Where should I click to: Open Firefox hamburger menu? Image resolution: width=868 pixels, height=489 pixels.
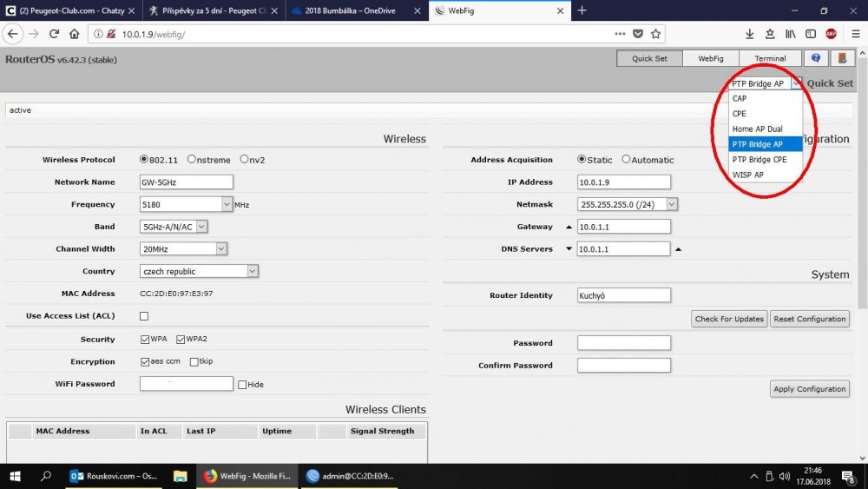(855, 34)
